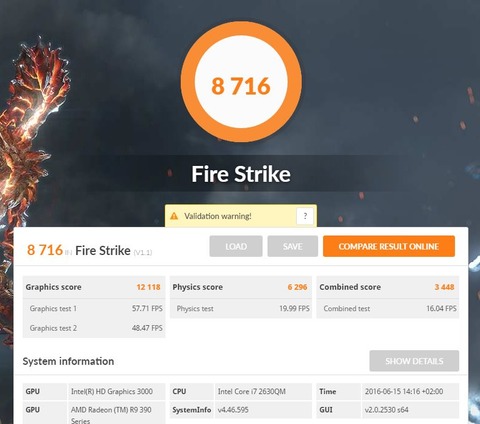Screen dimensions: 480x424
Task: Click the large Fire Strike title banner
Action: (x=241, y=174)
